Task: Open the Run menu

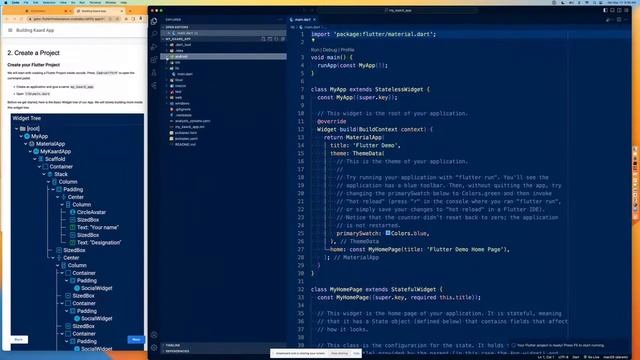Action: [82, 2]
